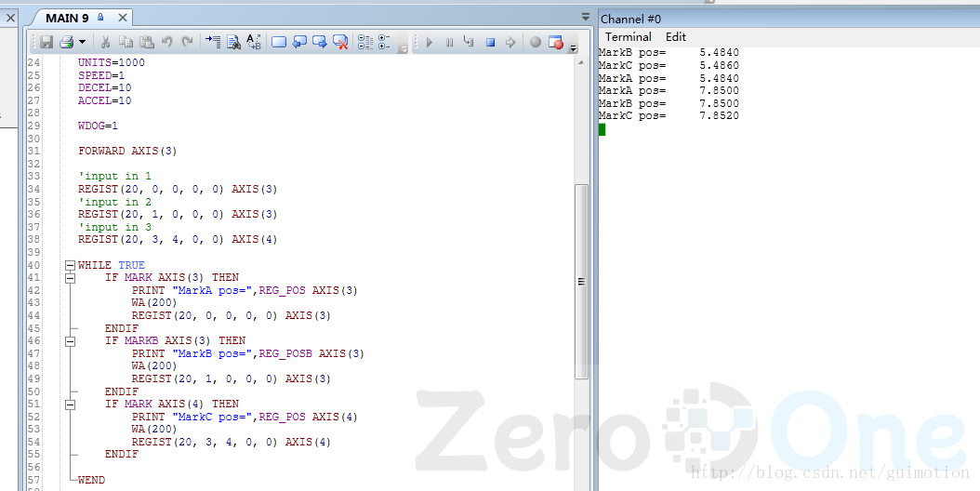Click the right-arrow step icon
Screen dimensions: 980x491
[510, 42]
